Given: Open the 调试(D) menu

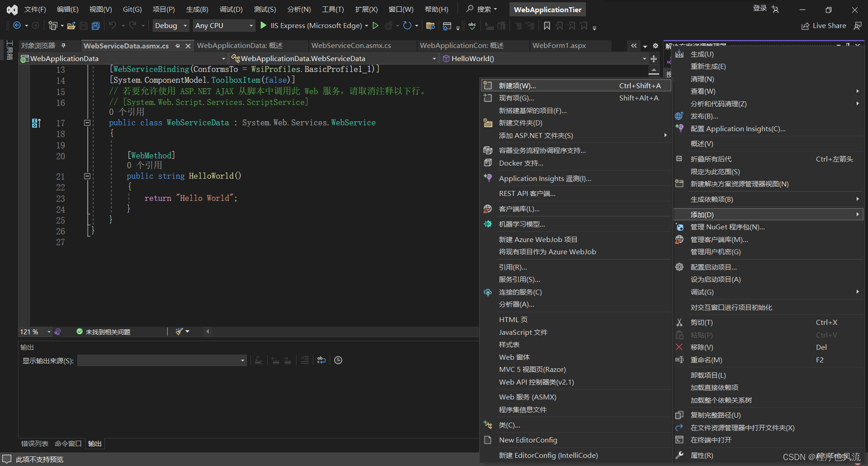Looking at the screenshot, I should click(x=231, y=9).
